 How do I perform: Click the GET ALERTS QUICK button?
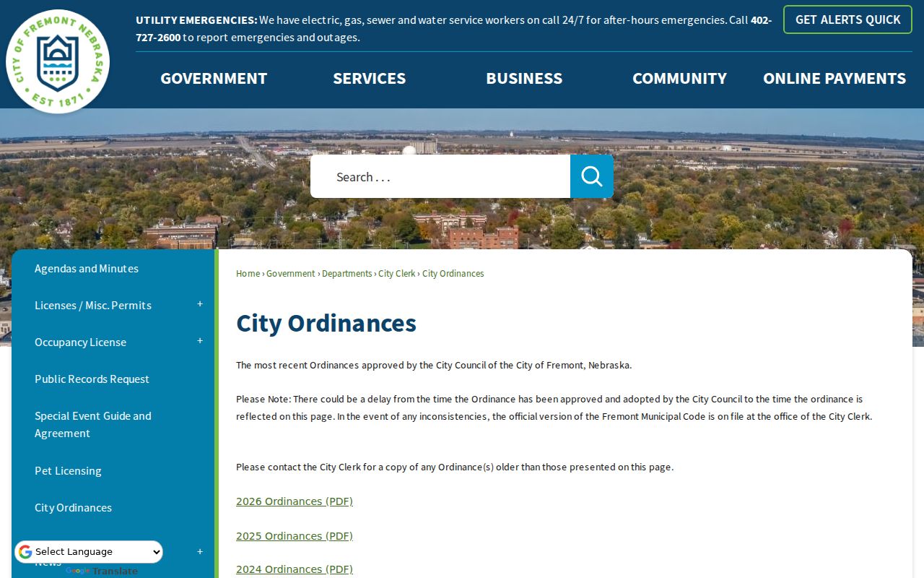tap(847, 20)
